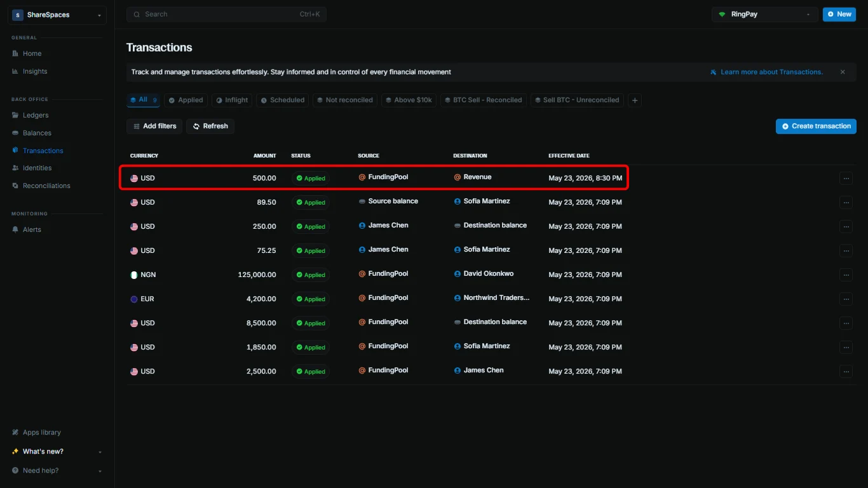
Task: Open the ShareSpaces workspace dropdown
Action: (57, 15)
